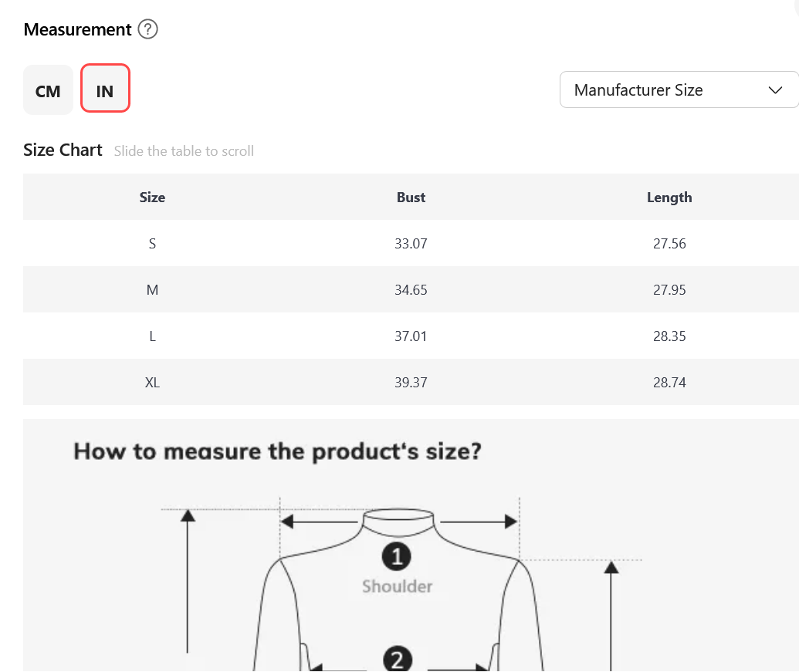This screenshot has height=672, width=799.
Task: Click the Size column header
Action: point(152,197)
